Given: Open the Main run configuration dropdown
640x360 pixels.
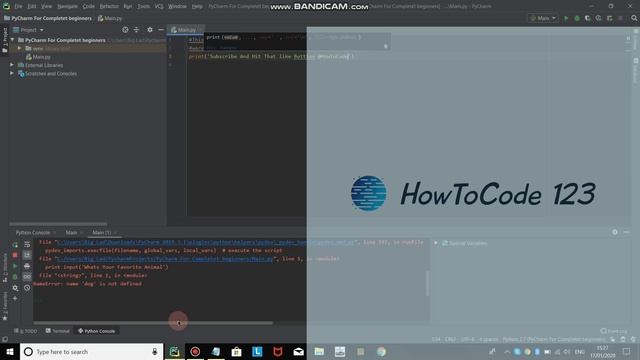Looking at the screenshot, I should tap(543, 18).
